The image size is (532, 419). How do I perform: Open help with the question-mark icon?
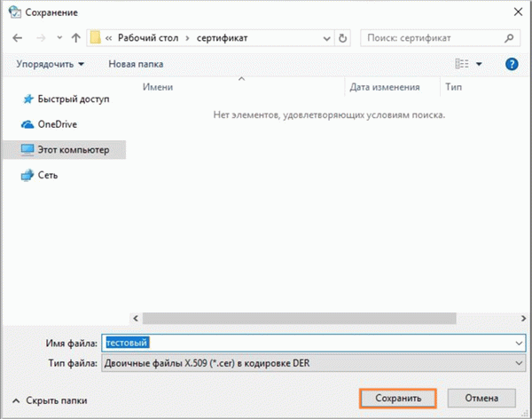[x=512, y=64]
